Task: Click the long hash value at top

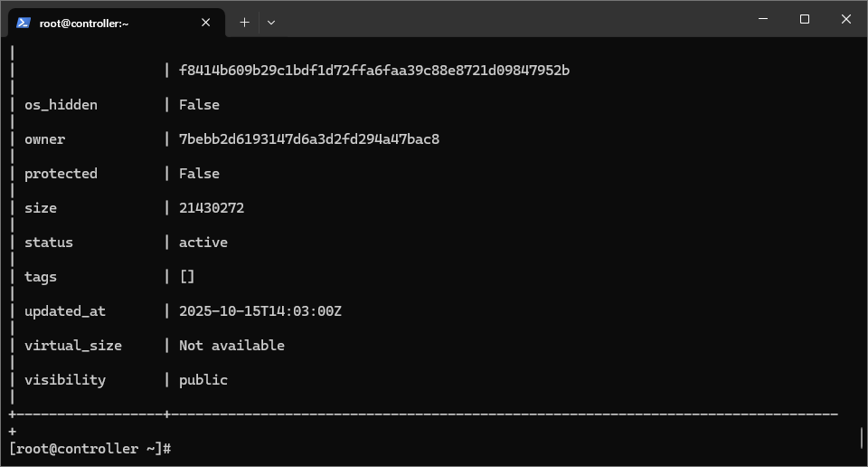Action: point(374,71)
